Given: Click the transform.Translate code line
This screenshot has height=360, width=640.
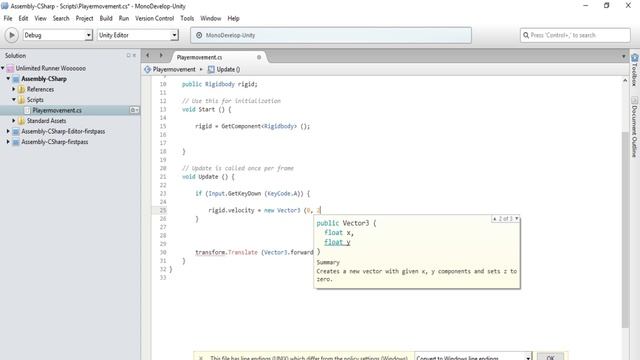Looking at the screenshot, I should [x=254, y=252].
